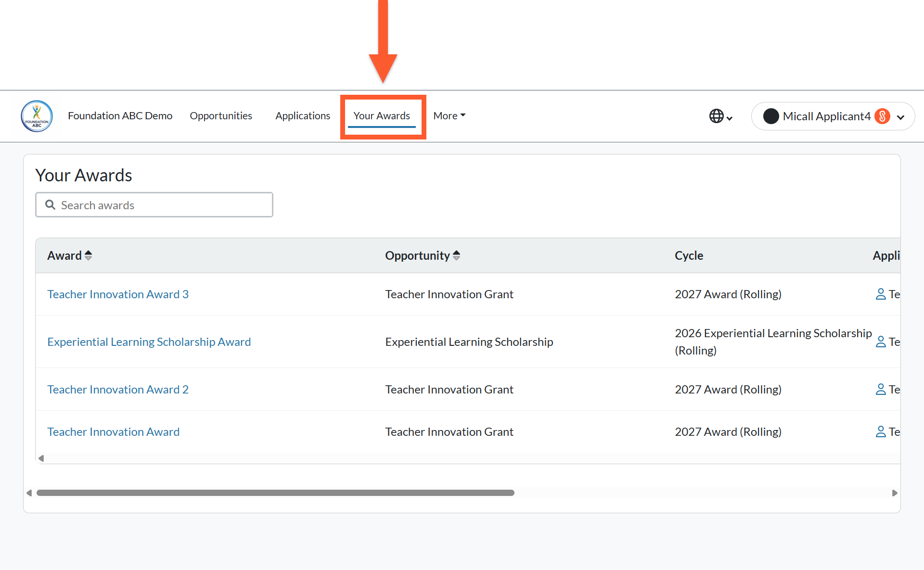Click the Award column header

tap(64, 255)
